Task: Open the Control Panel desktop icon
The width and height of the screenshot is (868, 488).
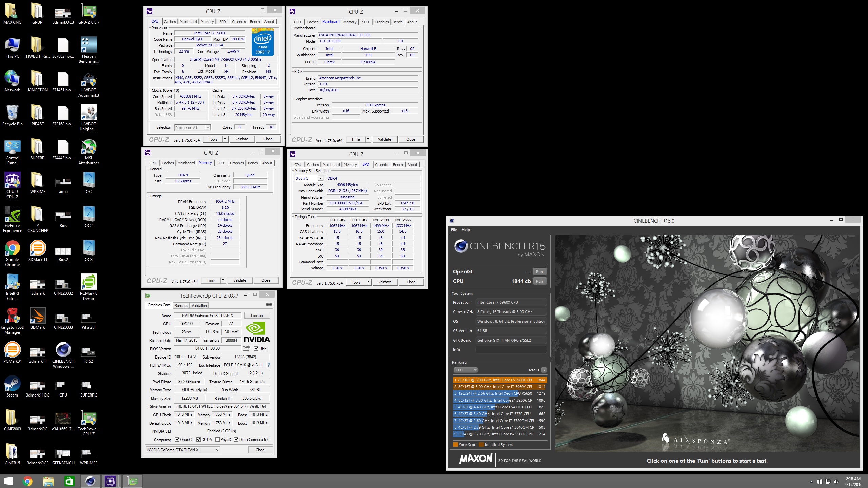Action: 12,151
